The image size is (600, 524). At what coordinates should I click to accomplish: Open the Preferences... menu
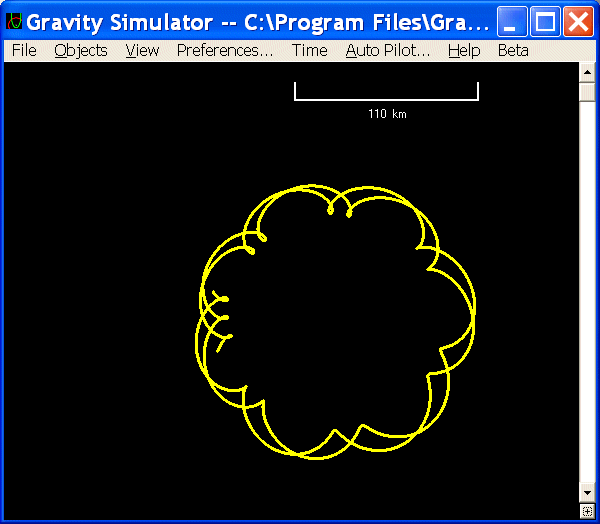225,51
